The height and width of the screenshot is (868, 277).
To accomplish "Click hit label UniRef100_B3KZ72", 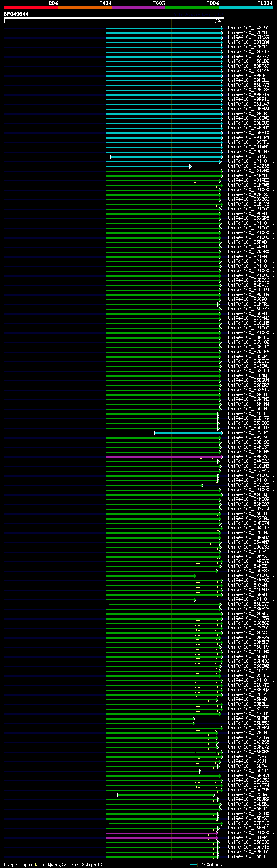I will [248, 747].
